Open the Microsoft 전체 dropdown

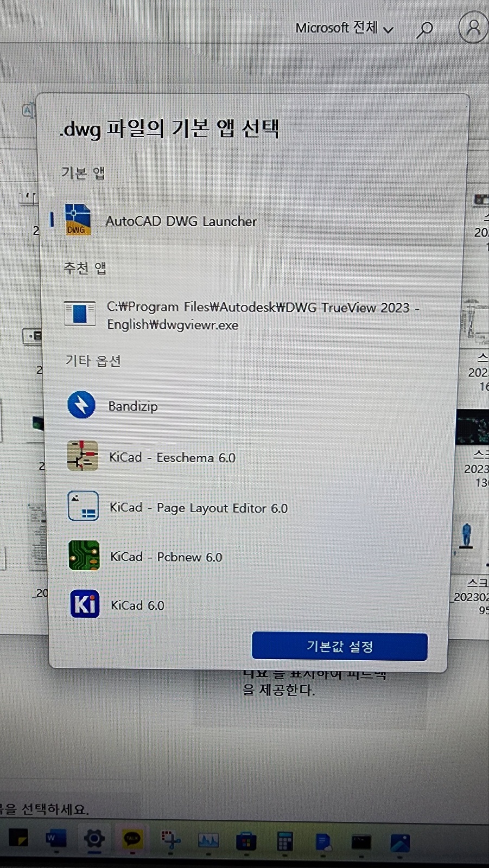click(344, 28)
